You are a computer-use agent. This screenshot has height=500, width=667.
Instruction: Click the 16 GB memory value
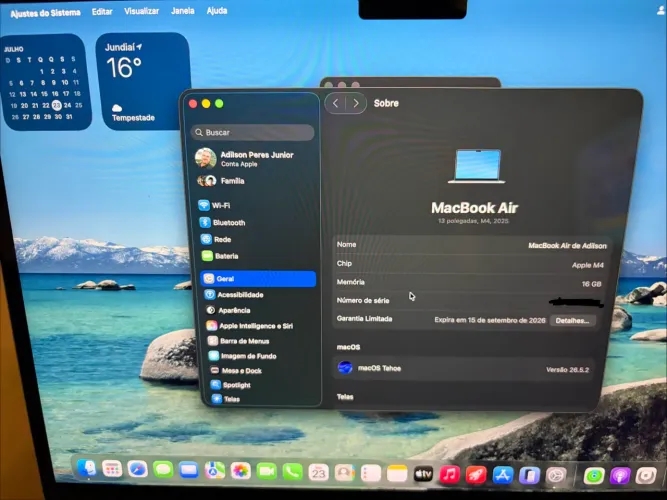591,284
